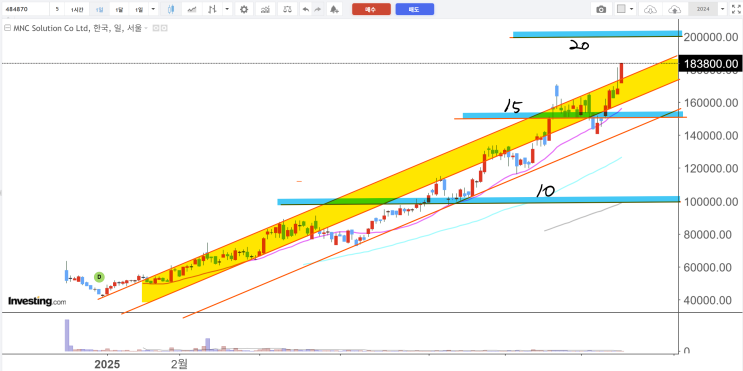Screen dimensions: 743x371
Task: Click the 160000.00 price axis label
Action: tap(710, 103)
